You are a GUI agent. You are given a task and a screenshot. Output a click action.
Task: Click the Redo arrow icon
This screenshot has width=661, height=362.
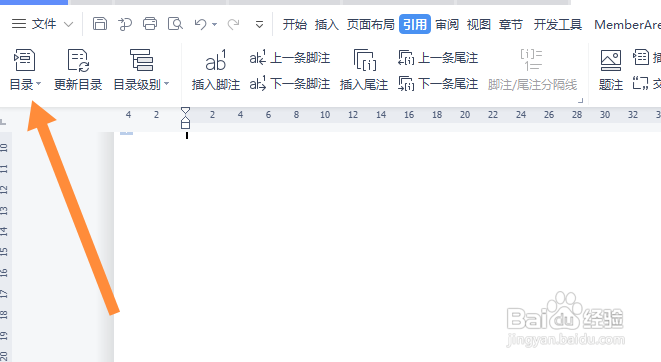tap(233, 24)
